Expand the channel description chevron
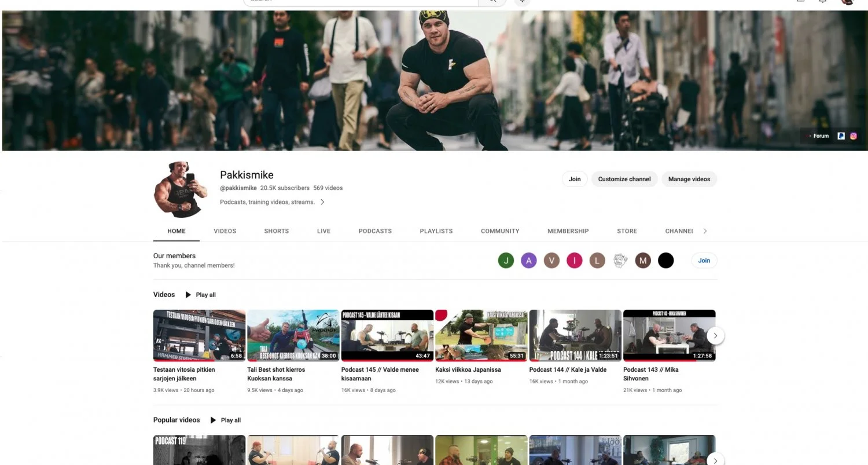Viewport: 868px width, 465px height. (322, 202)
